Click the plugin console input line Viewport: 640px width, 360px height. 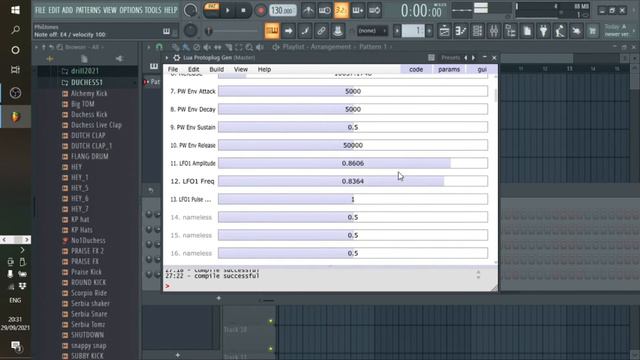(327, 286)
